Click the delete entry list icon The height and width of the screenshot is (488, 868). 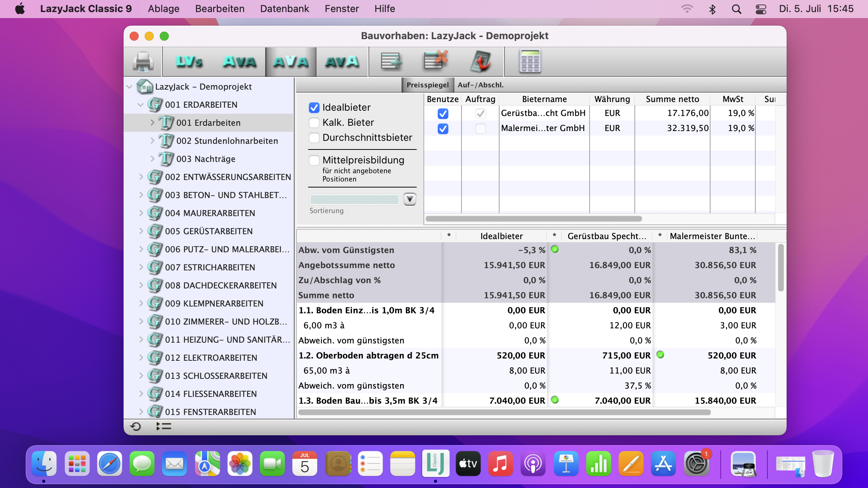(x=436, y=61)
